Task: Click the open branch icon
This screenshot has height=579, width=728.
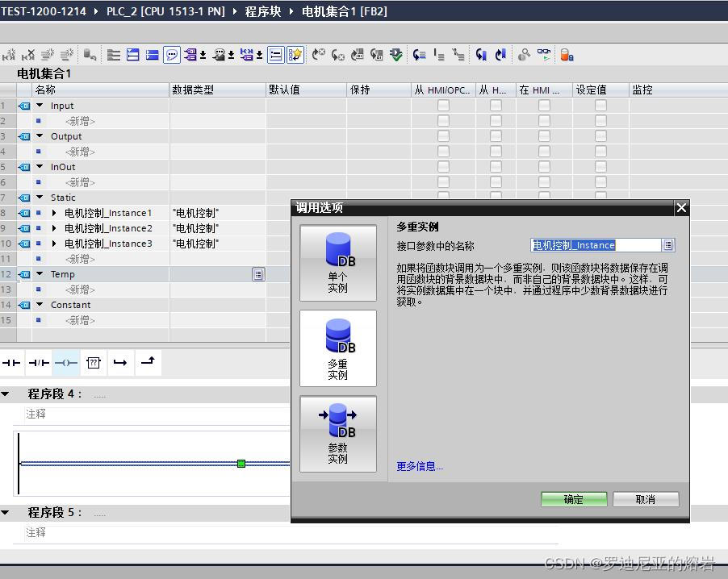Action: pos(120,363)
